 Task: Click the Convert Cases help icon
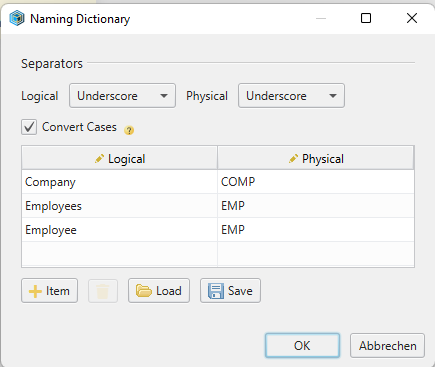coord(129,130)
